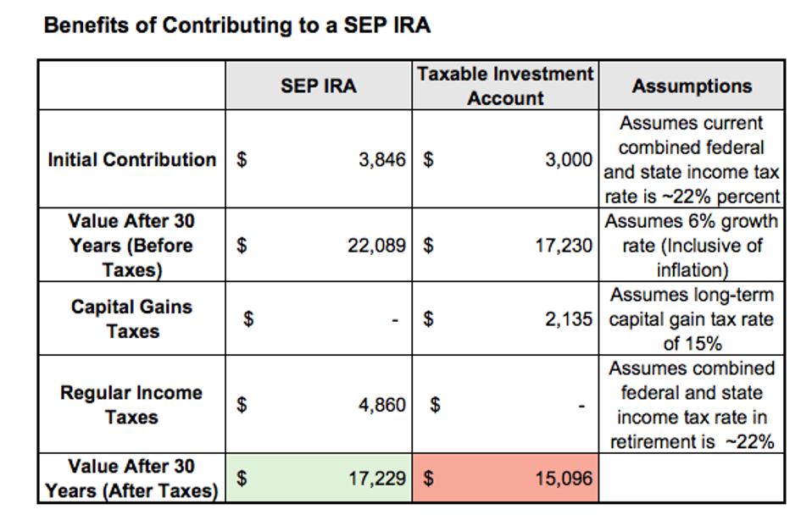Select the Initial Contribution row label
The width and height of the screenshot is (812, 526).
(x=132, y=159)
